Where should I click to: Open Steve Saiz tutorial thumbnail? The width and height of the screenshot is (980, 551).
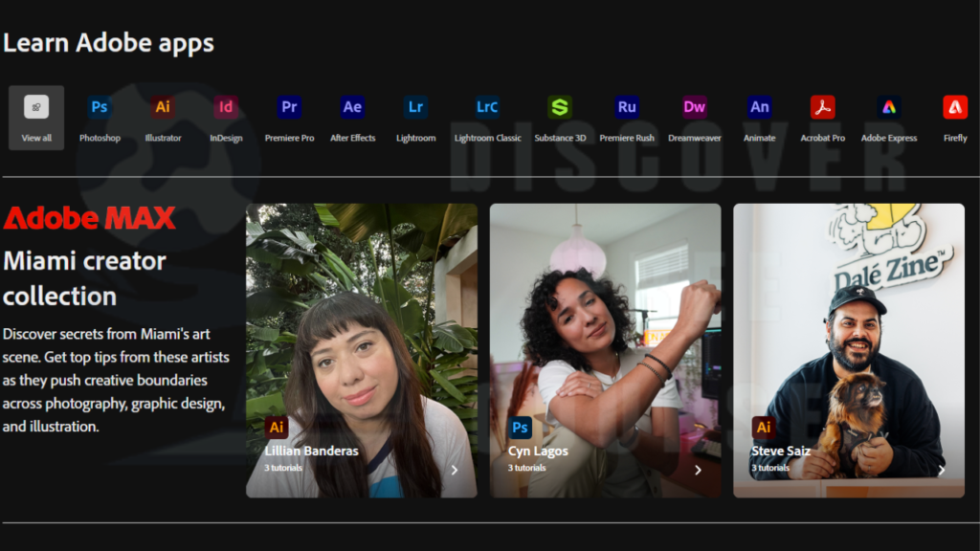pyautogui.click(x=849, y=350)
